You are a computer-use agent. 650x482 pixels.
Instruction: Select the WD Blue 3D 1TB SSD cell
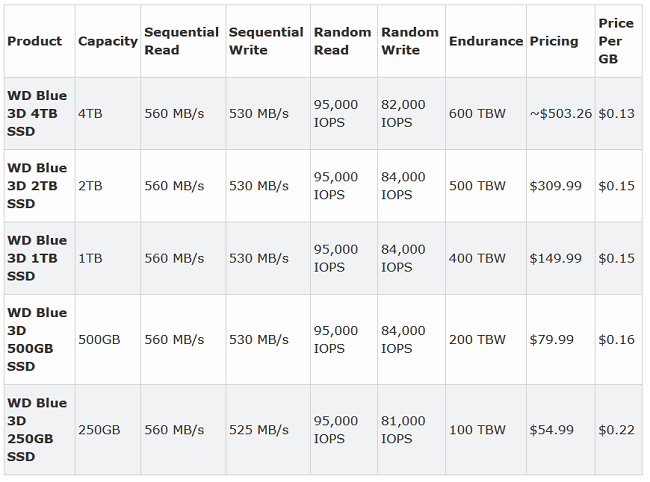37,258
